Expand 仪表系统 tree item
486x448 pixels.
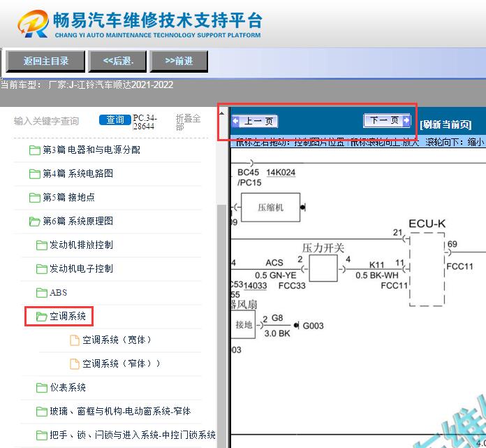pos(68,388)
